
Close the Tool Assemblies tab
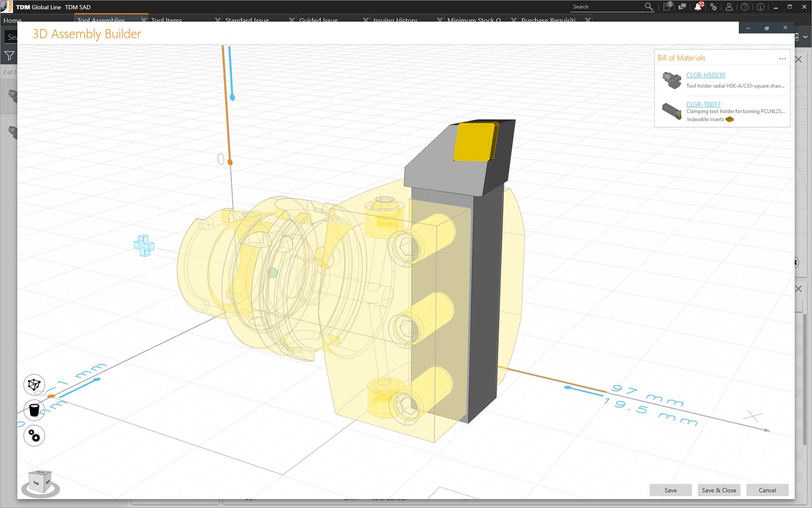click(x=144, y=20)
